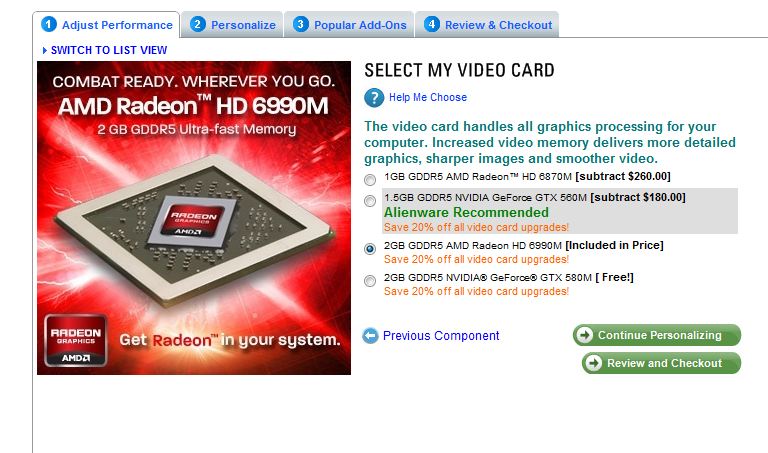The width and height of the screenshot is (768, 453).
Task: Click the number 2 step circle icon
Action: click(197, 24)
